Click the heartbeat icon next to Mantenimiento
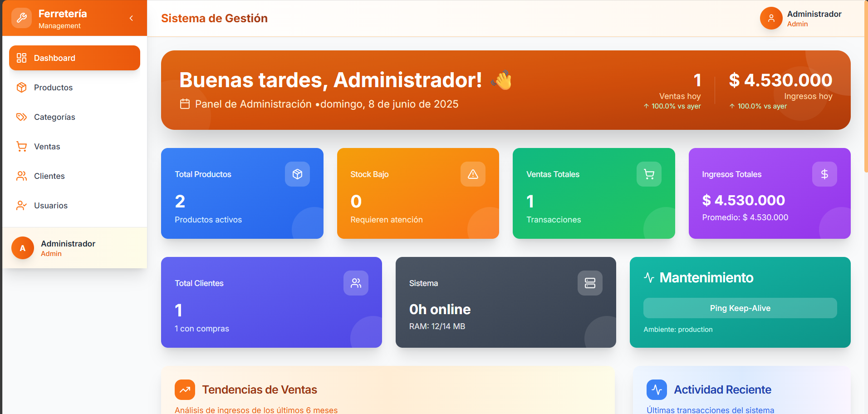The height and width of the screenshot is (414, 868). coord(649,277)
